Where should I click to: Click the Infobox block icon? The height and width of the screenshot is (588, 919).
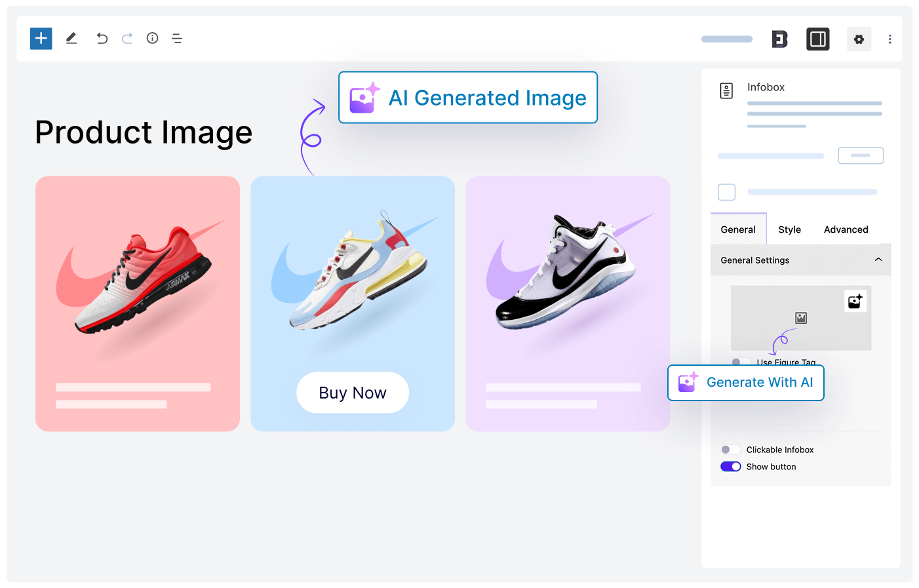coord(726,90)
